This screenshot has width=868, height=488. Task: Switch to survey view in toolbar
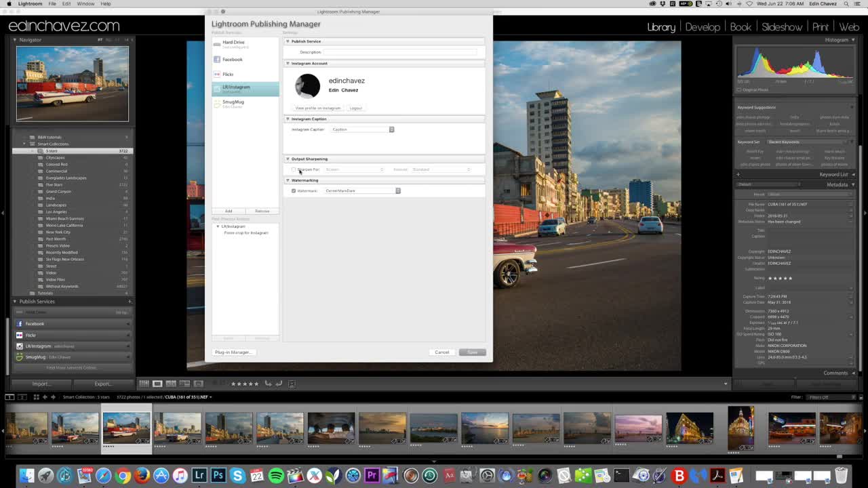(x=184, y=384)
